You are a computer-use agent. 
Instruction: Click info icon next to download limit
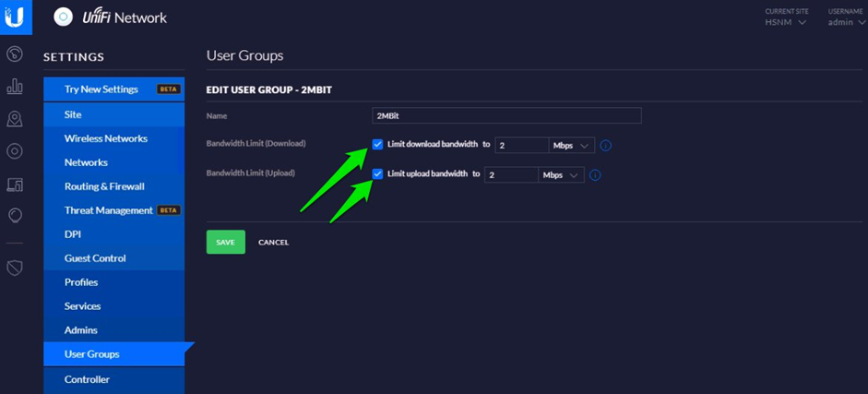pyautogui.click(x=606, y=146)
